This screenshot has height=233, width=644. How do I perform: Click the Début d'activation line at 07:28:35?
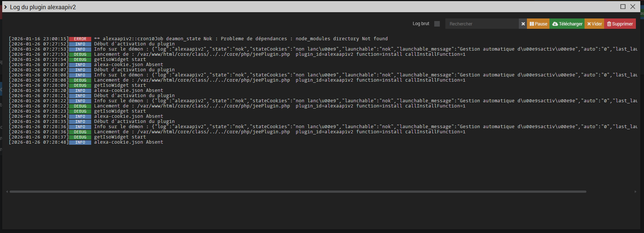[134, 121]
